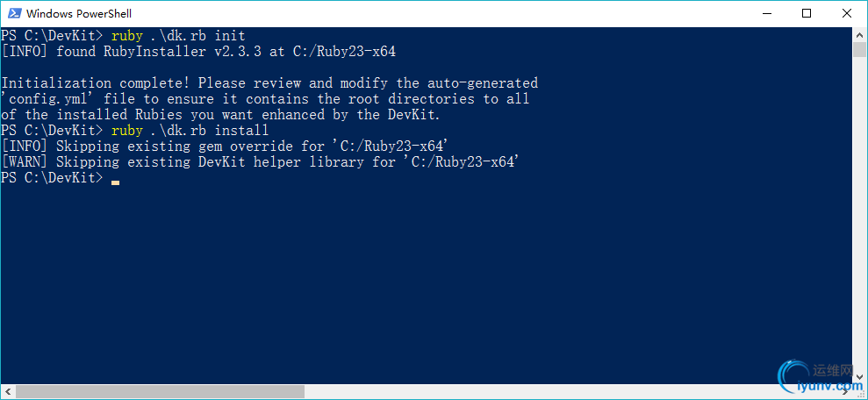Click the vertical scrollbar thumb
This screenshot has height=400, width=868.
[859, 48]
